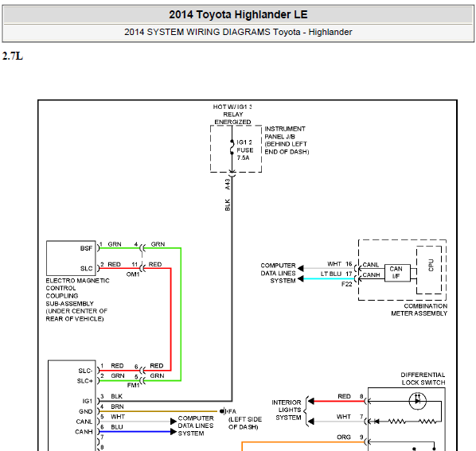Screen dimensions: 476x451
Task: Click the OM1 connector label
Action: [x=133, y=274]
